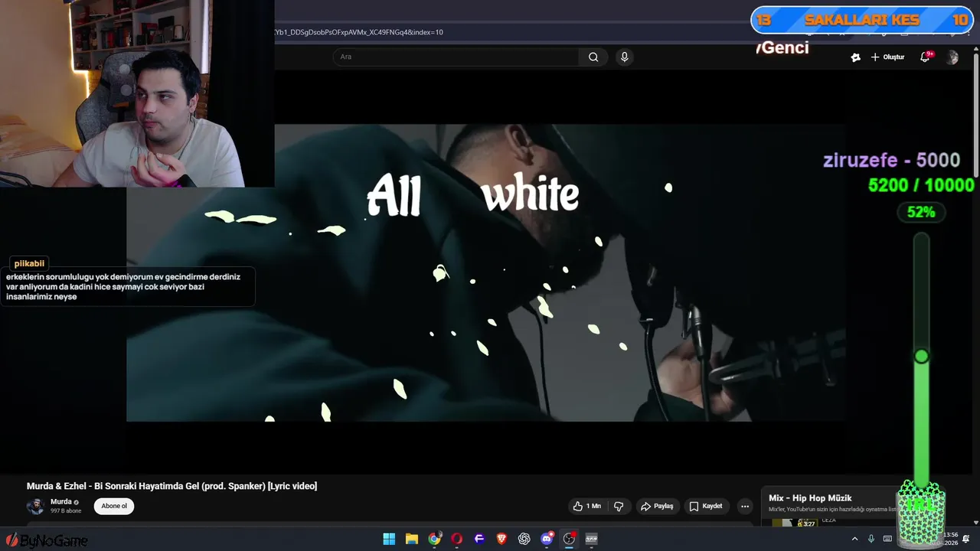This screenshot has width=980, height=551.
Task: Open the purple F app on taskbar
Action: 479,539
